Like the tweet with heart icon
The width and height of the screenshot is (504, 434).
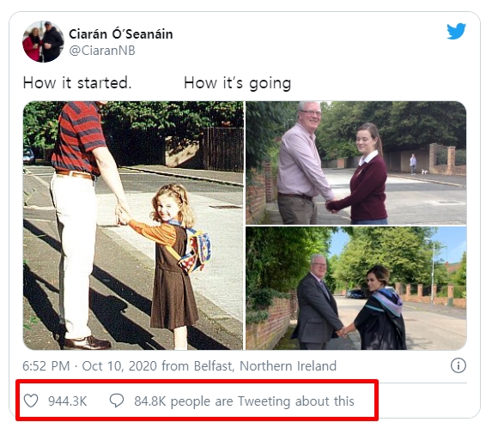tap(31, 401)
